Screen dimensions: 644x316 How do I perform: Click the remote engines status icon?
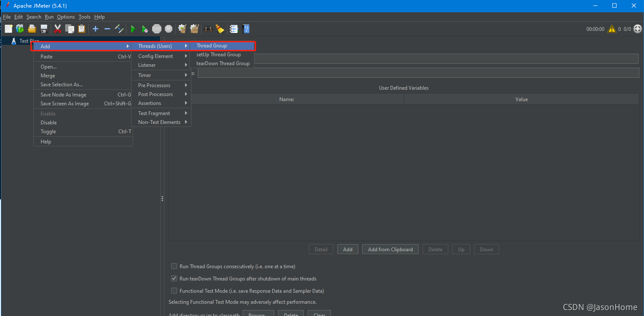(x=638, y=29)
